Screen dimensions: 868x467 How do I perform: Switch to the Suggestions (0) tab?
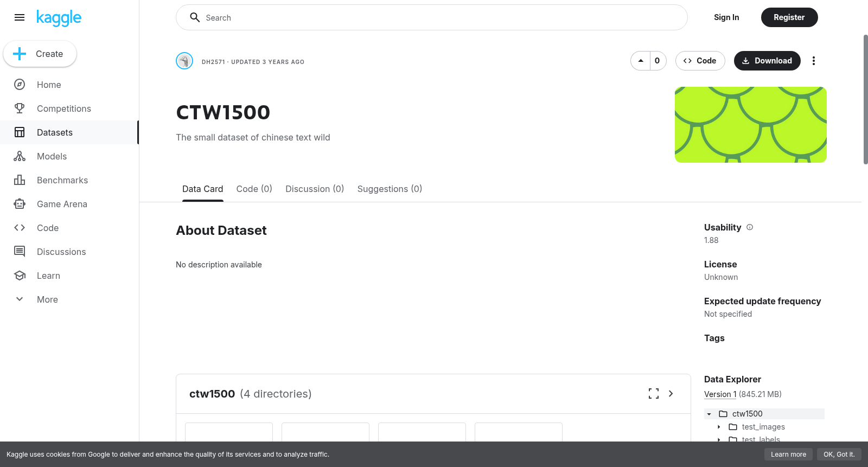(390, 189)
